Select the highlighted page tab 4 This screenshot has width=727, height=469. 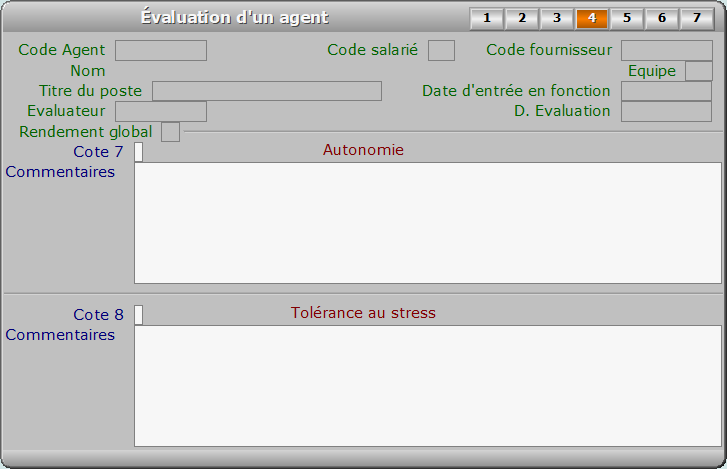(x=592, y=18)
